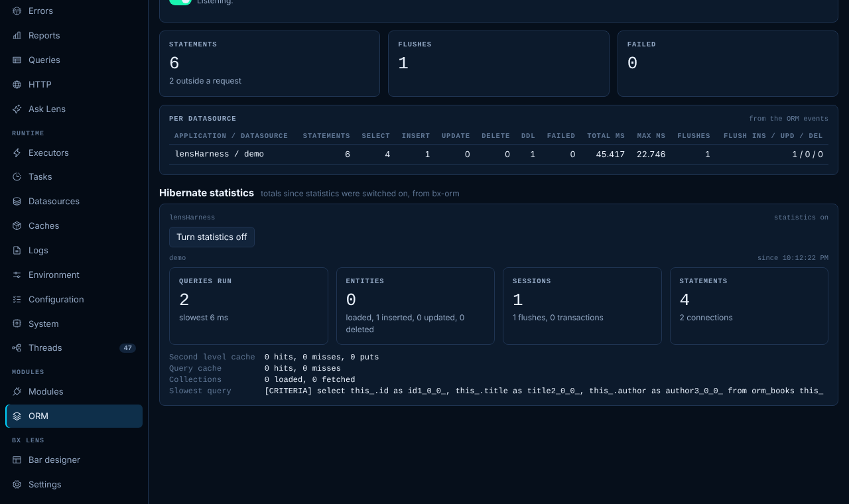Click the Configuration list icon
Viewport: 849px width, 504px height.
tap(17, 300)
